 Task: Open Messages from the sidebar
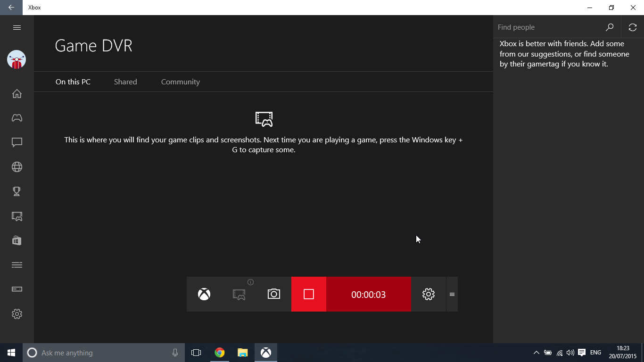point(17,142)
